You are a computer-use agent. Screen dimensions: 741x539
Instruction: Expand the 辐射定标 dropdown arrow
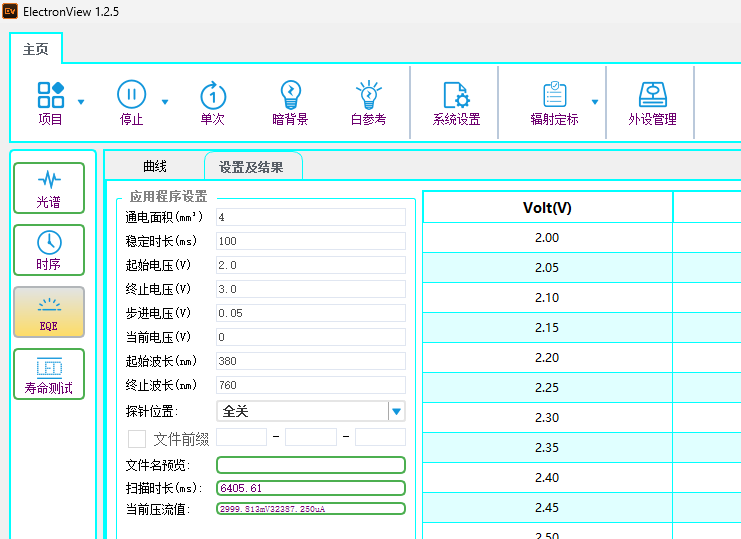pos(595,102)
